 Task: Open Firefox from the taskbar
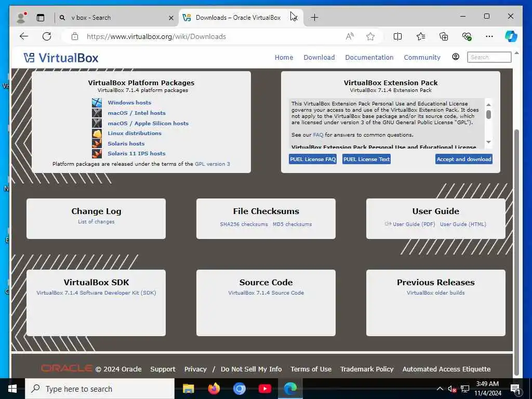(214, 389)
